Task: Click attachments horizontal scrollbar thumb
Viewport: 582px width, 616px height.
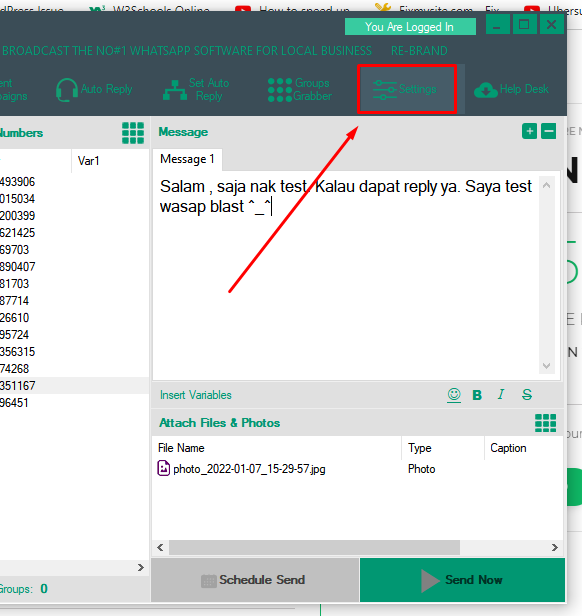Action: pos(314,548)
